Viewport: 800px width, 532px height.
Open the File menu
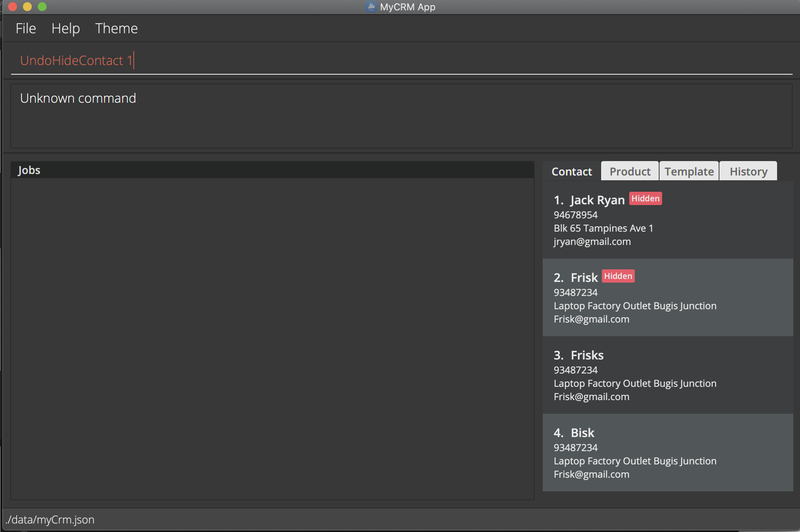26,28
